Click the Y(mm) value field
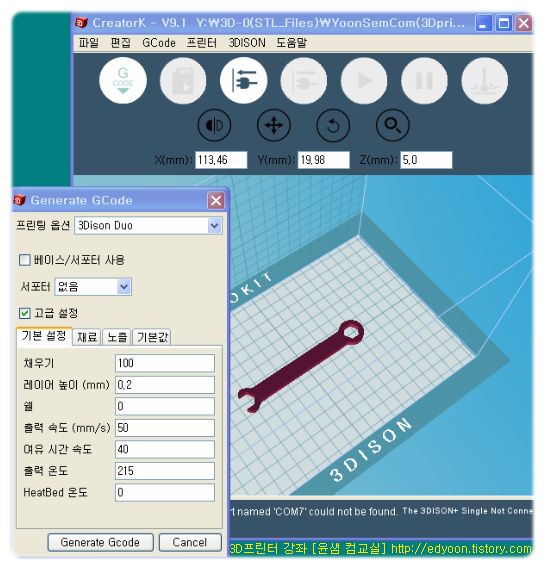 (x=324, y=160)
